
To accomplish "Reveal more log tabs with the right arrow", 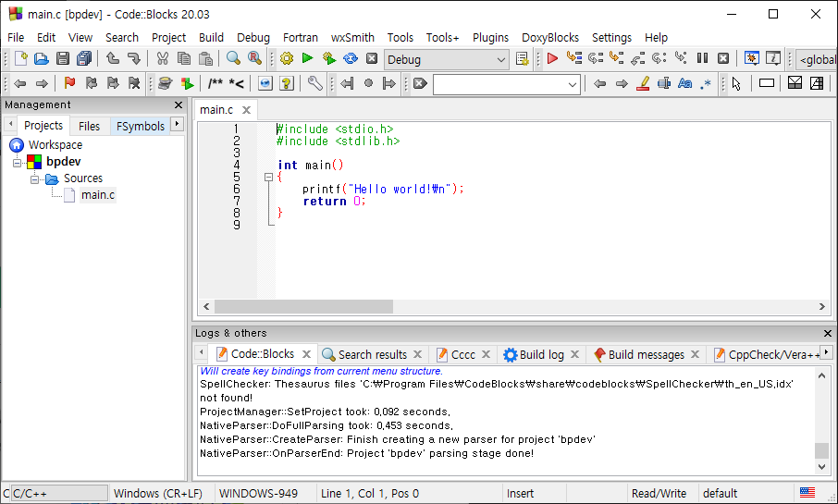I will tap(826, 352).
